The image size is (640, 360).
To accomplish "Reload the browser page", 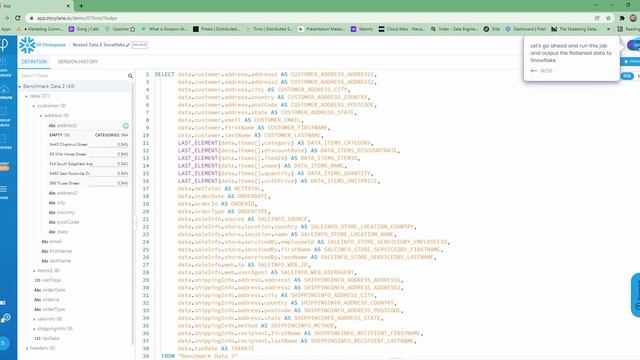I will point(18,18).
